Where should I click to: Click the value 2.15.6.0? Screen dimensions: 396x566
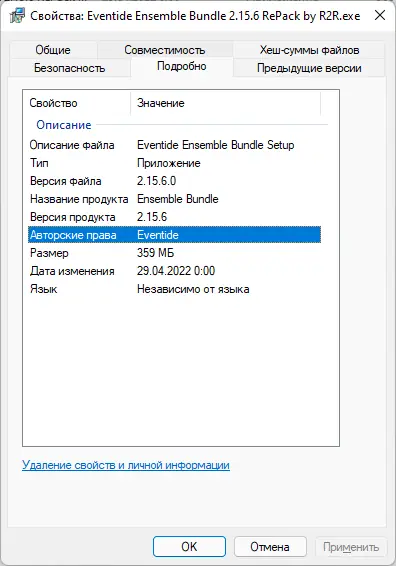[x=156, y=181]
